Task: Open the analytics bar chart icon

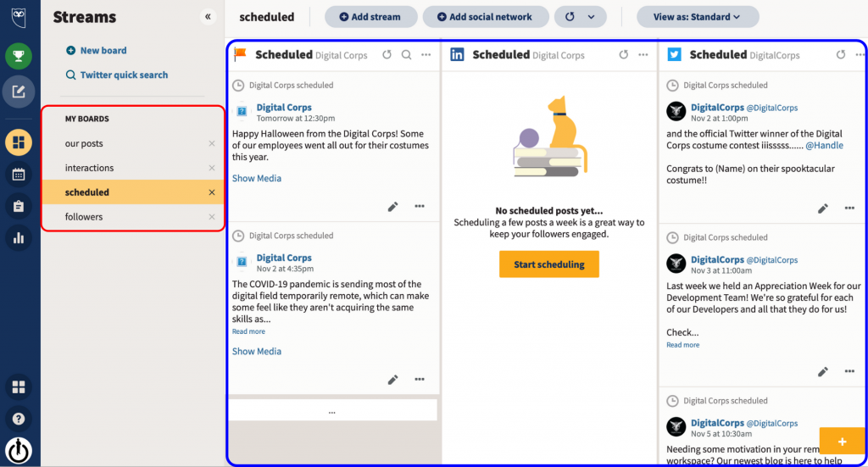Action: point(19,239)
